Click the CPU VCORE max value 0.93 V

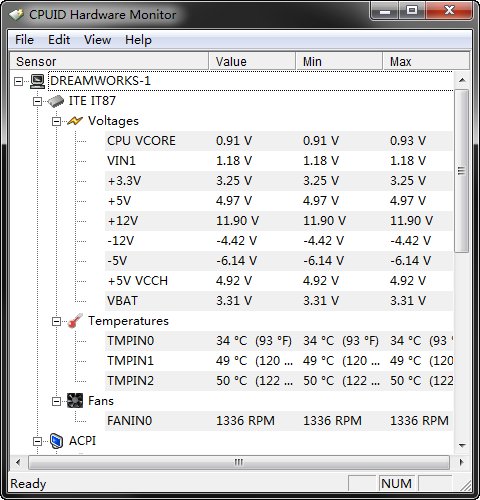[x=408, y=141]
